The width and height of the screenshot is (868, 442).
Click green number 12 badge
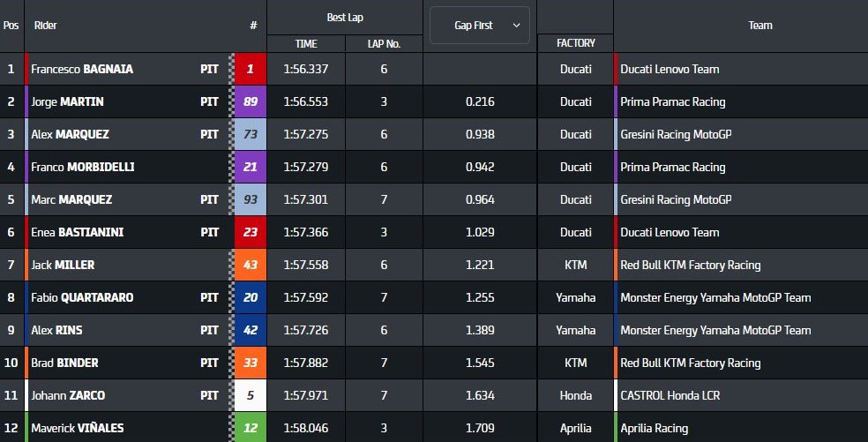point(251,428)
